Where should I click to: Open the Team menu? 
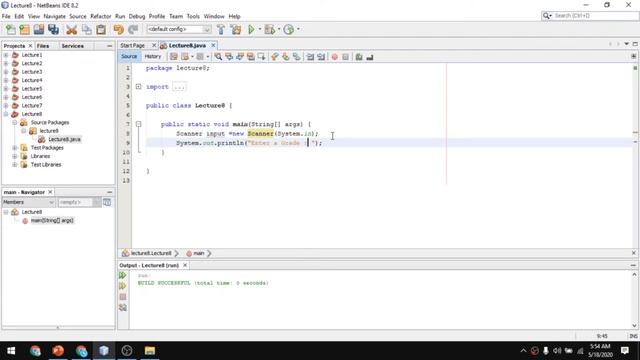[x=176, y=16]
